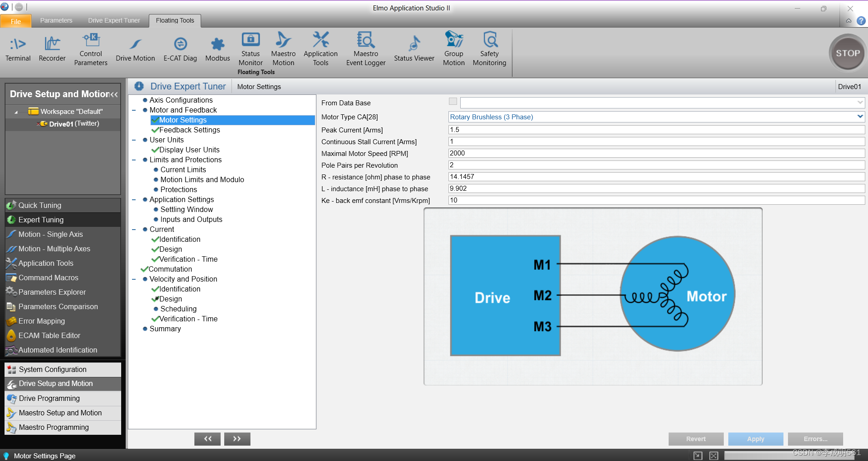Hit the STOP button
Viewport: 868px width, 461px height.
tap(848, 53)
